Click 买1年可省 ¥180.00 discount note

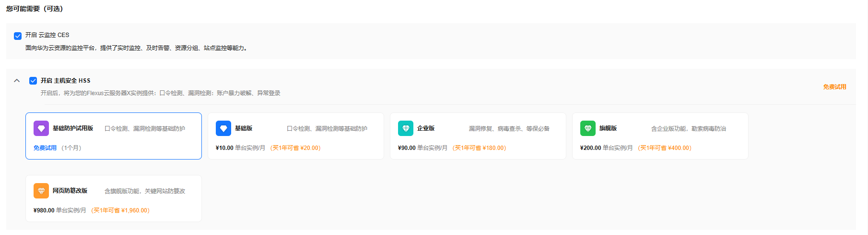click(479, 148)
